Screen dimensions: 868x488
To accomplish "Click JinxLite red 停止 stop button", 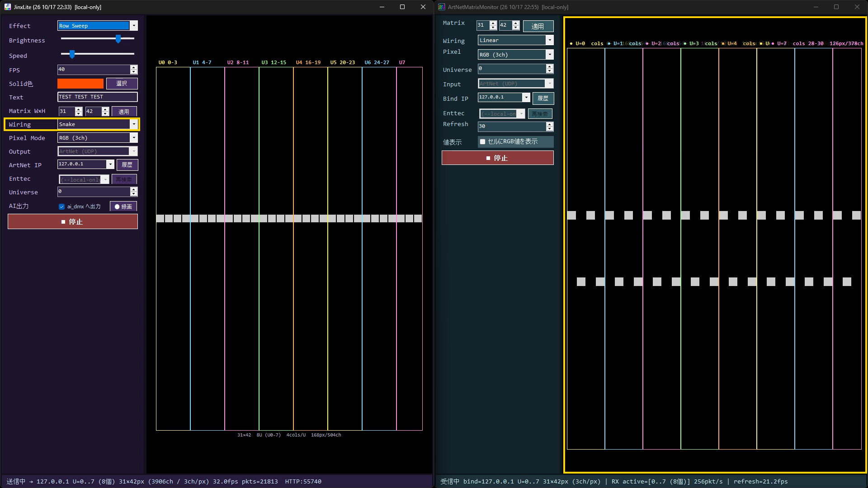I will [73, 221].
